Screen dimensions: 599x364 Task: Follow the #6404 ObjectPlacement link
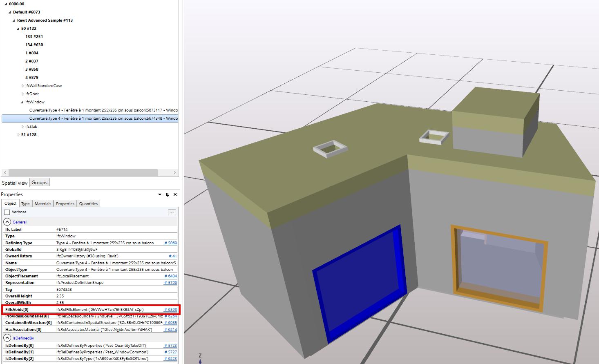tap(170, 276)
